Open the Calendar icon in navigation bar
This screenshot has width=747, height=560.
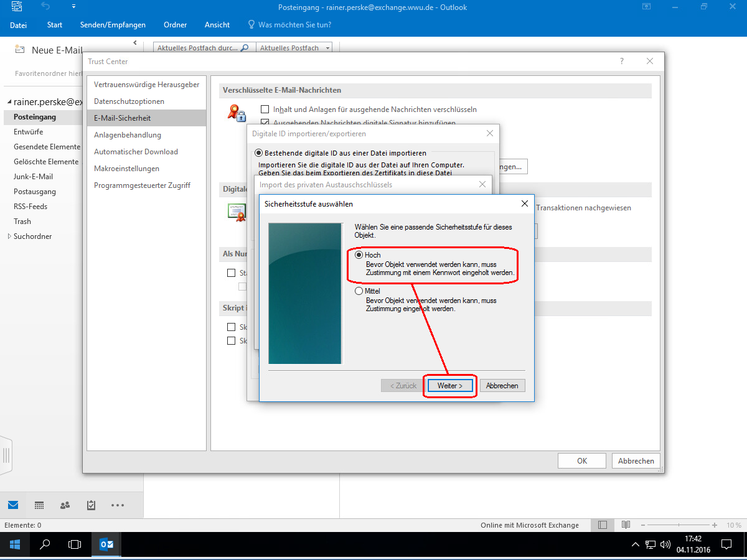click(39, 505)
